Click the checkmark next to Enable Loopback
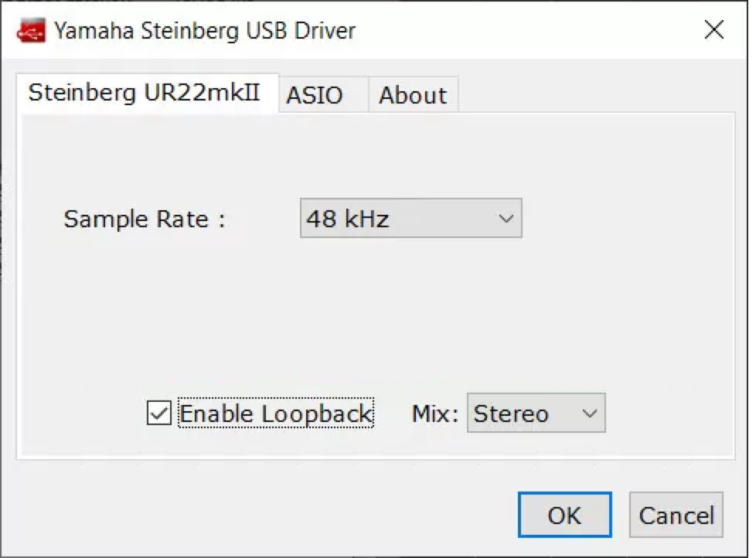This screenshot has height=558, width=756. pos(159,413)
